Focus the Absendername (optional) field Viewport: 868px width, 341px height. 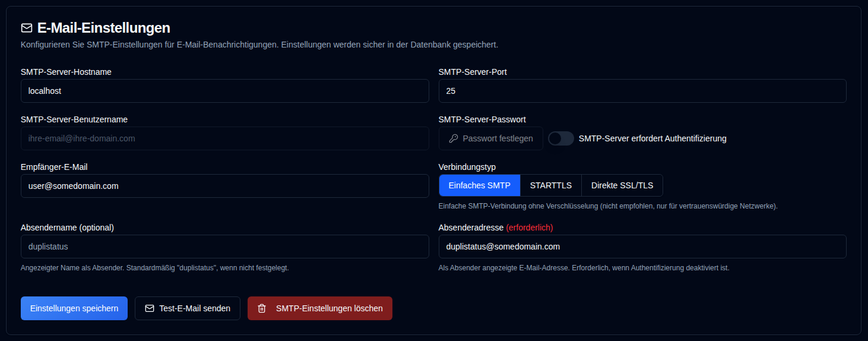[225, 247]
